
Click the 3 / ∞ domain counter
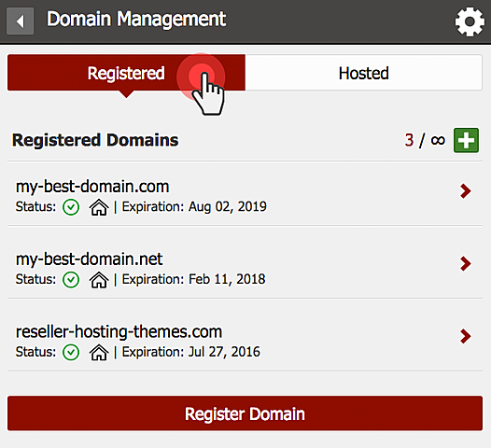[x=425, y=140]
